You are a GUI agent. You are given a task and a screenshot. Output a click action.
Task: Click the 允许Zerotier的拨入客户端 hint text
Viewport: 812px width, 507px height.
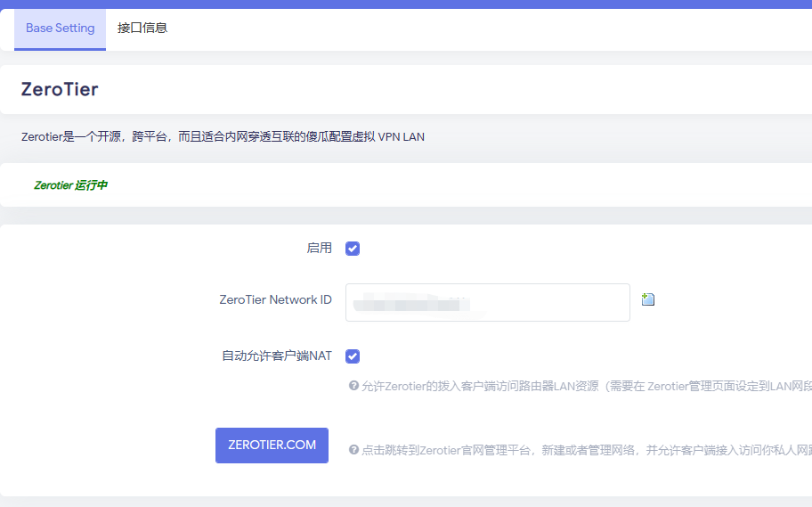pos(579,386)
